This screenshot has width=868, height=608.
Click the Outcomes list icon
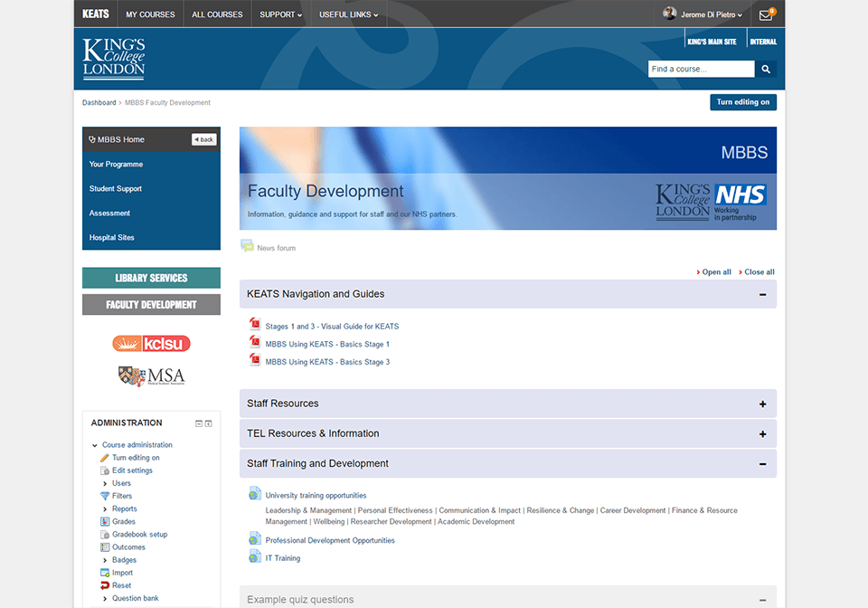click(x=105, y=547)
